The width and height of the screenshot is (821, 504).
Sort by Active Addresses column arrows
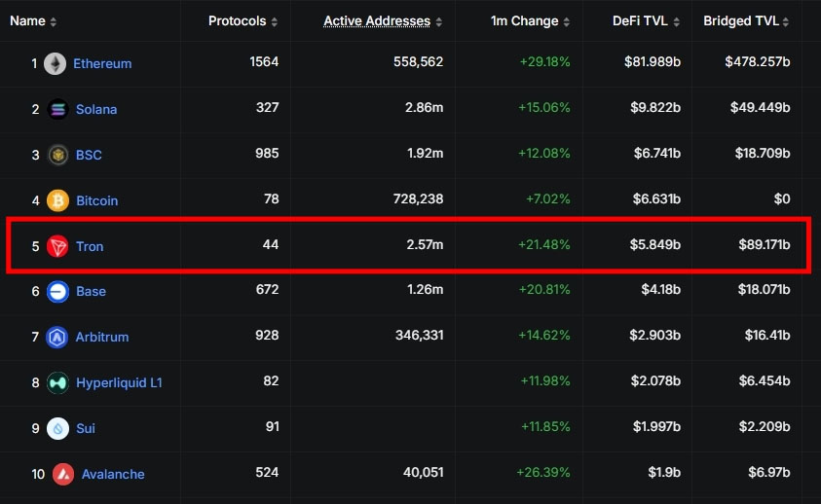click(x=439, y=21)
